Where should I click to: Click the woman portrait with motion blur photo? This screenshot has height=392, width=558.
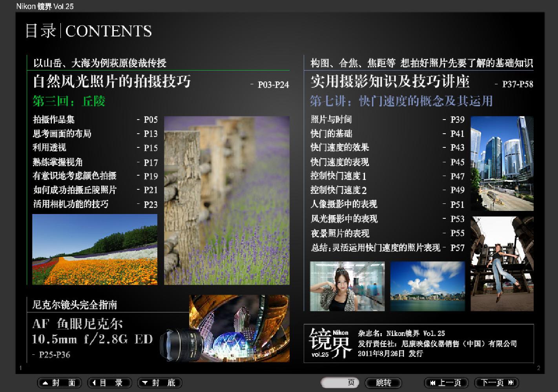[347, 286]
